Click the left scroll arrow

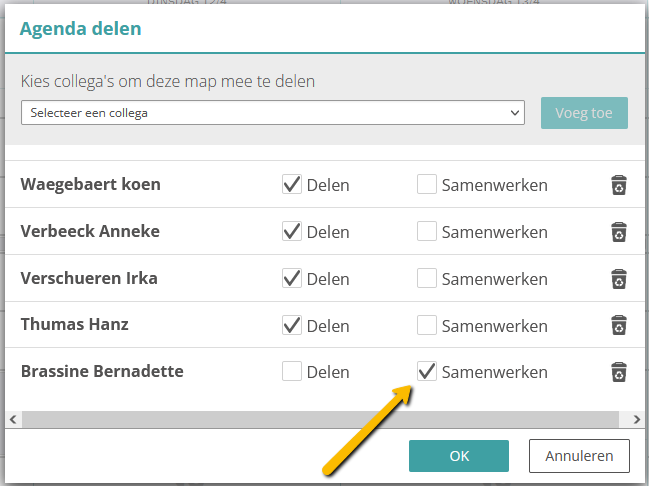[x=13, y=419]
